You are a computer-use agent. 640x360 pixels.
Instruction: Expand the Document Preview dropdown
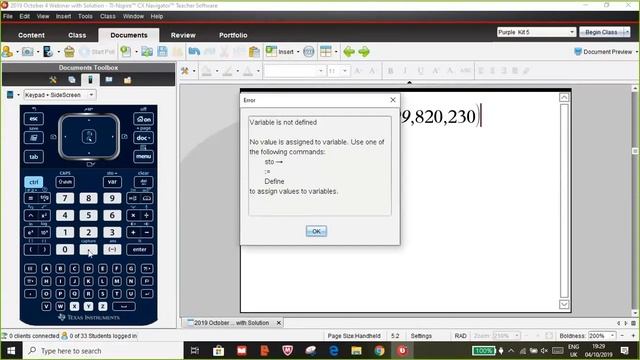pyautogui.click(x=637, y=52)
